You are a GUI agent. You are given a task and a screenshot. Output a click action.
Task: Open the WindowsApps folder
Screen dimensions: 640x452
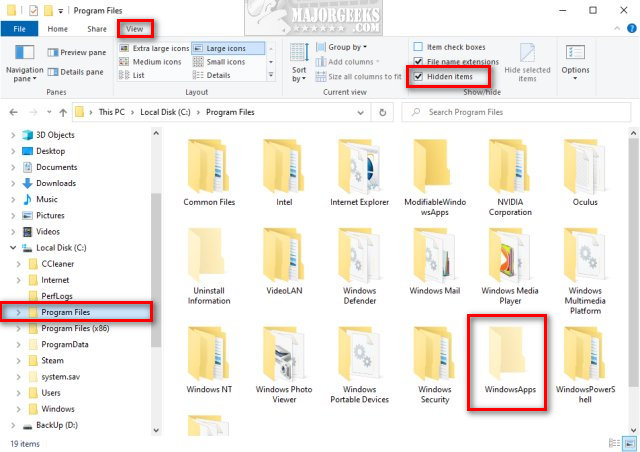point(510,361)
